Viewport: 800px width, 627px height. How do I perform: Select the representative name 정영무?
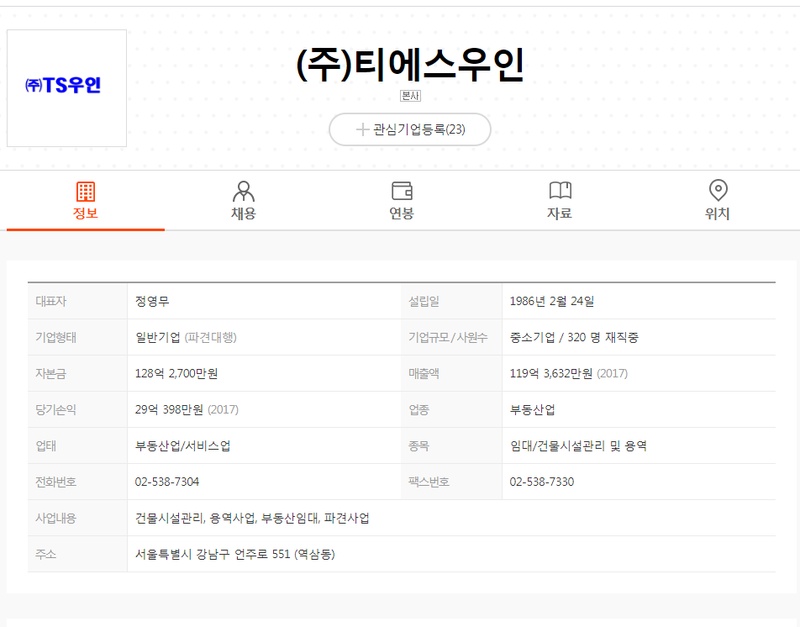152,301
